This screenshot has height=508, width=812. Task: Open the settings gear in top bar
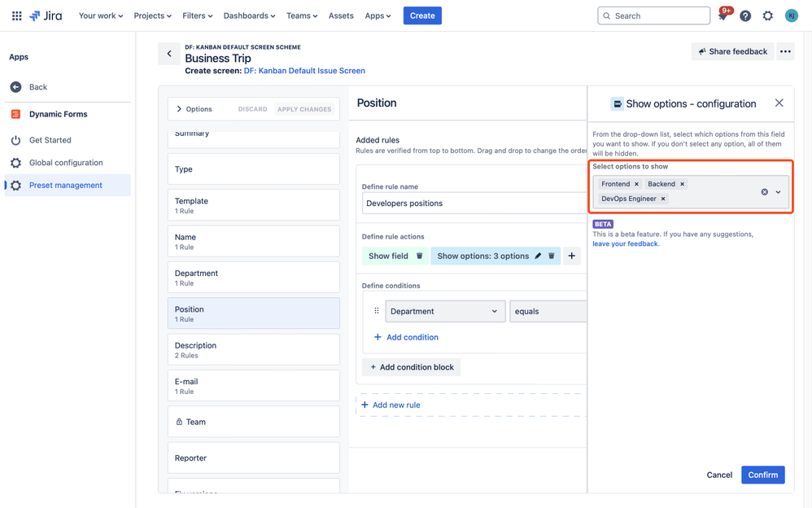(767, 16)
